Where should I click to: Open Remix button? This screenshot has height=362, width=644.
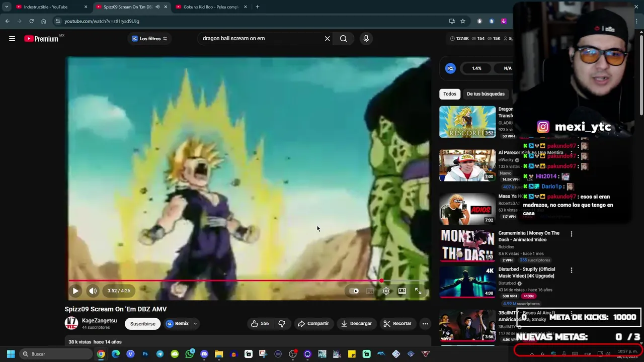[x=177, y=324]
